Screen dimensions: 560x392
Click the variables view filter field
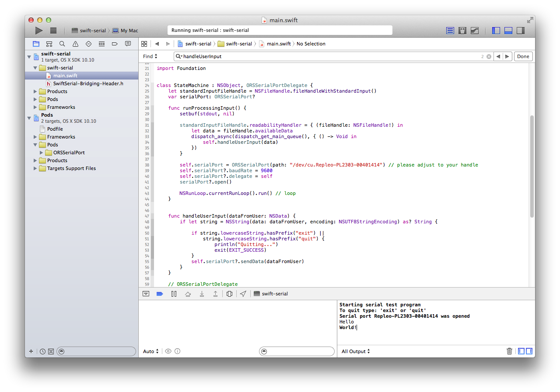pyautogui.click(x=297, y=351)
